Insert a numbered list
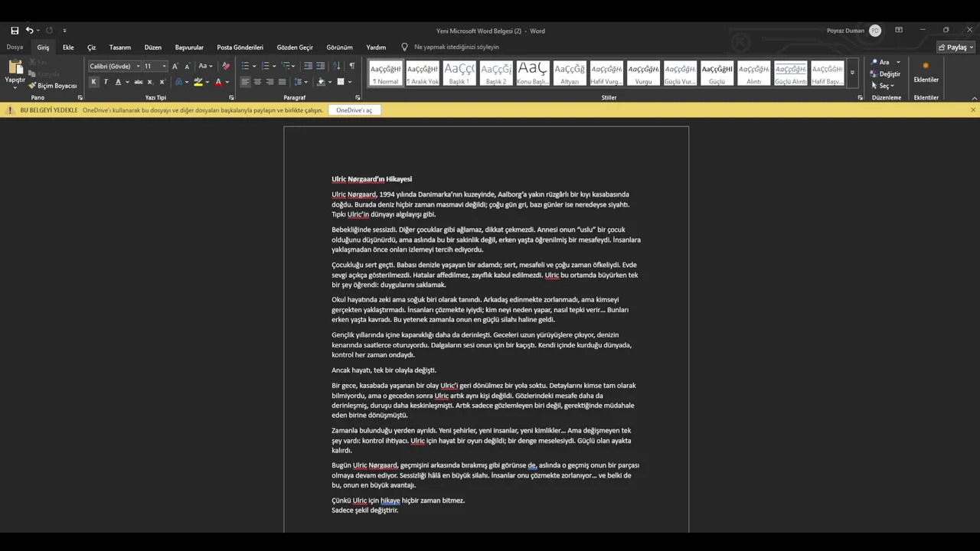980x551 pixels. click(265, 67)
